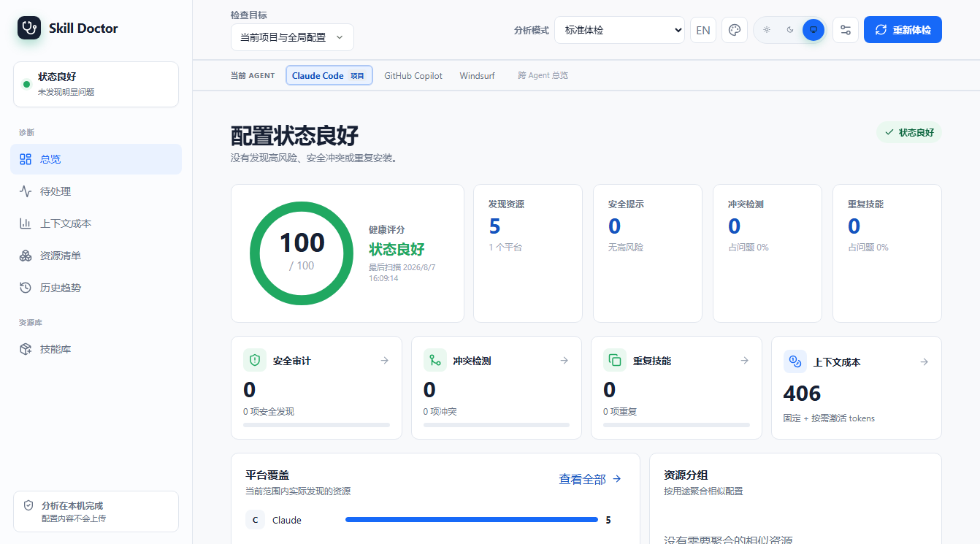Click the "当前范围内实际发现的资源" text
Viewport: 980px width, 544px height.
(x=298, y=491)
